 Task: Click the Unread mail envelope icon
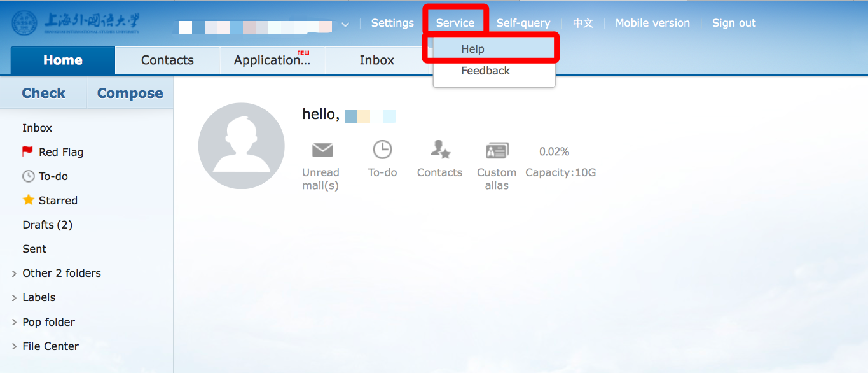pyautogui.click(x=322, y=150)
